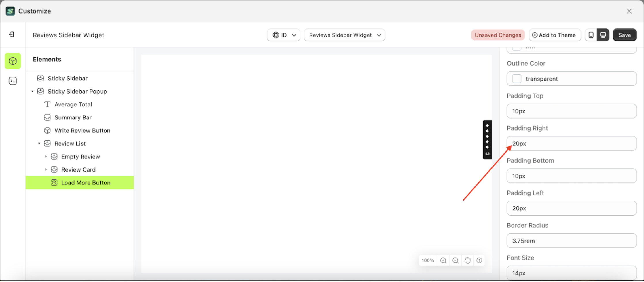Open the help question mark icon
Screen dimensions: 644x282
[479, 260]
